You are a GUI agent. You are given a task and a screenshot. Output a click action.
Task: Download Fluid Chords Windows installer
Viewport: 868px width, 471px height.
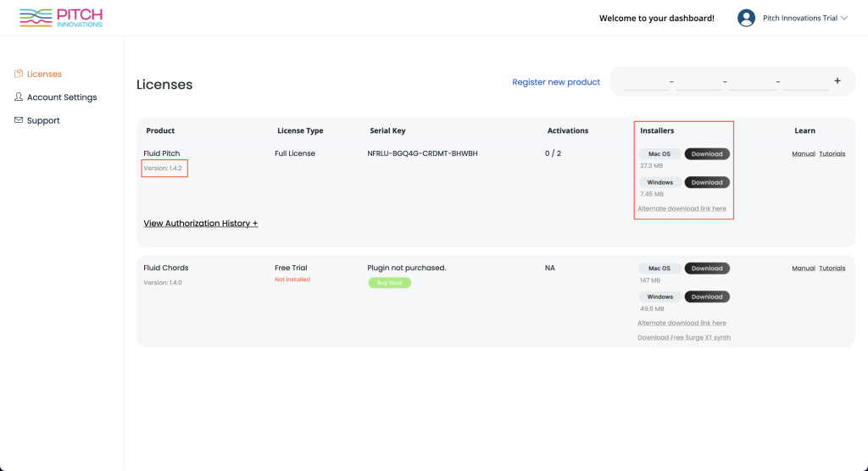(x=707, y=296)
